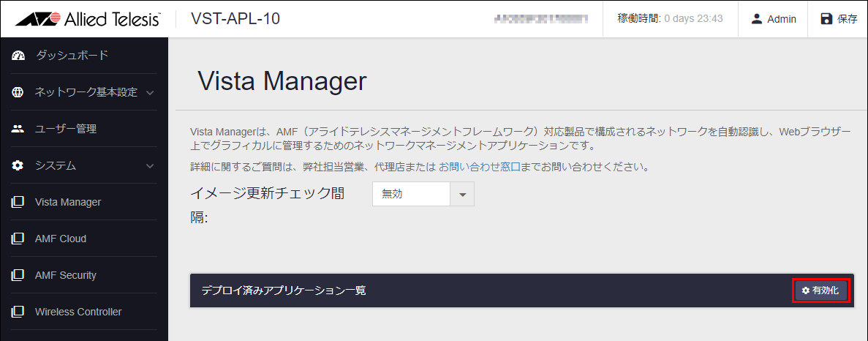Click the save floppy disk icon

click(x=826, y=19)
